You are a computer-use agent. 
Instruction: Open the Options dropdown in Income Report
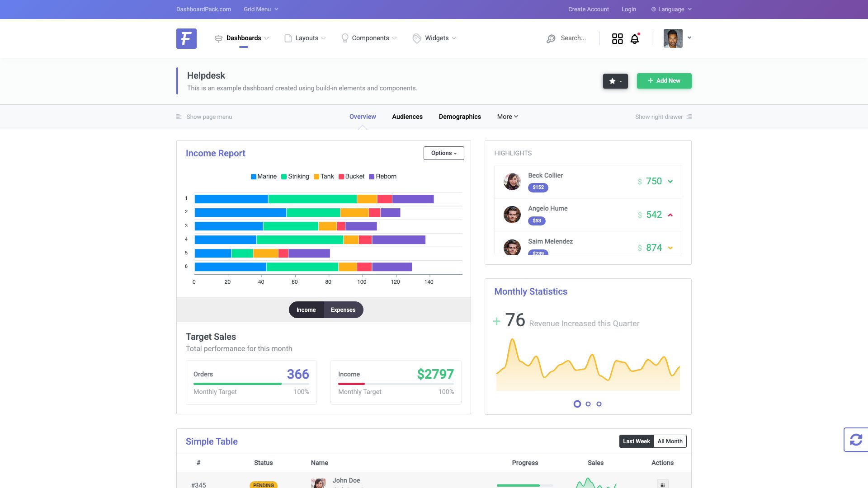click(x=443, y=153)
